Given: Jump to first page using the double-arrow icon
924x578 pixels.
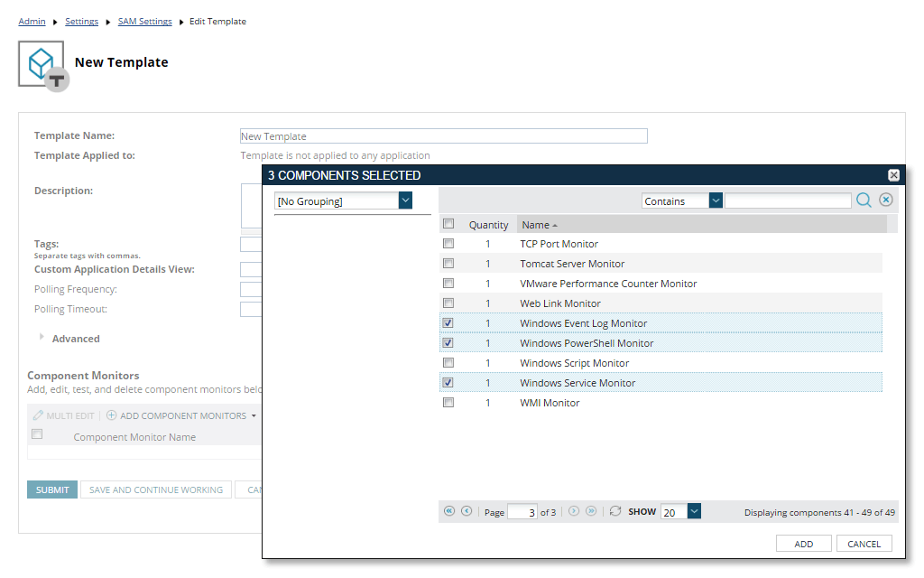Looking at the screenshot, I should (x=448, y=511).
